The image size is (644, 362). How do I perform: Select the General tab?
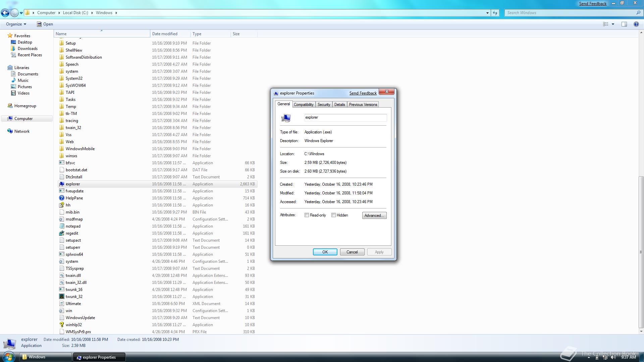pyautogui.click(x=283, y=104)
